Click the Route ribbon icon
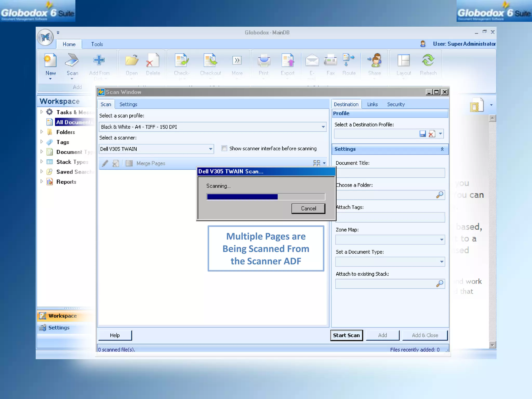 (x=349, y=61)
